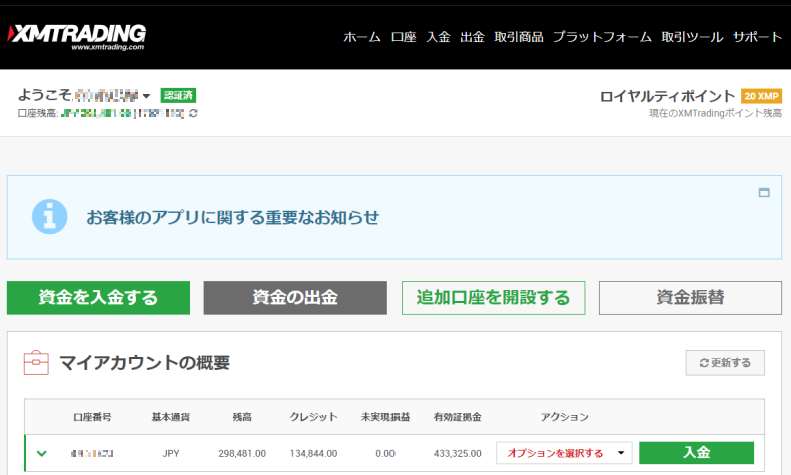Open the サポート menu
This screenshot has width=791, height=475.
coord(757,37)
